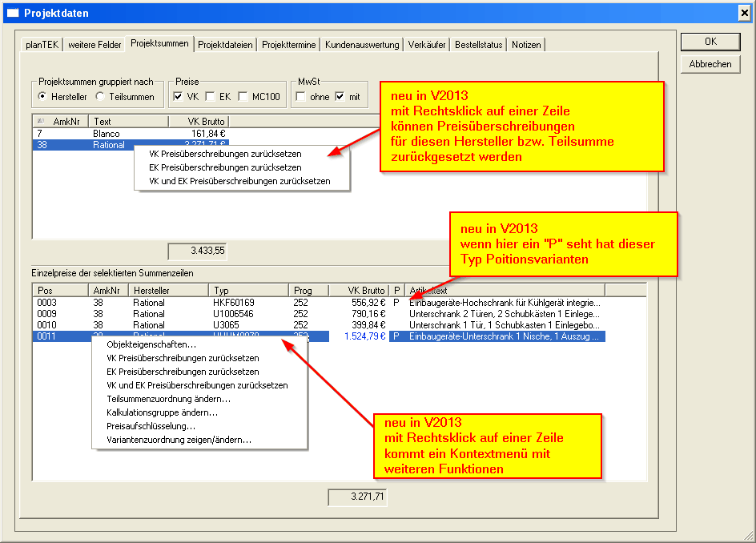Toggle the VK price checkbox
756x543 pixels.
point(179,97)
